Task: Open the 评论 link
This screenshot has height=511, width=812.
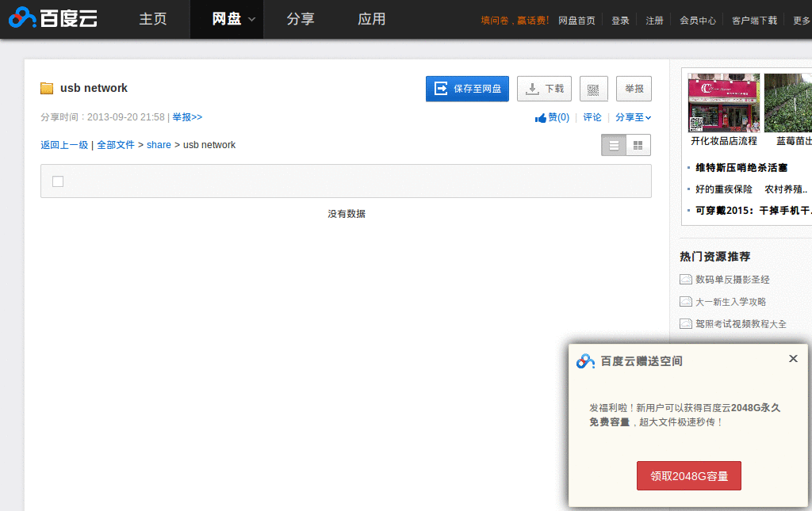Action: tap(592, 117)
